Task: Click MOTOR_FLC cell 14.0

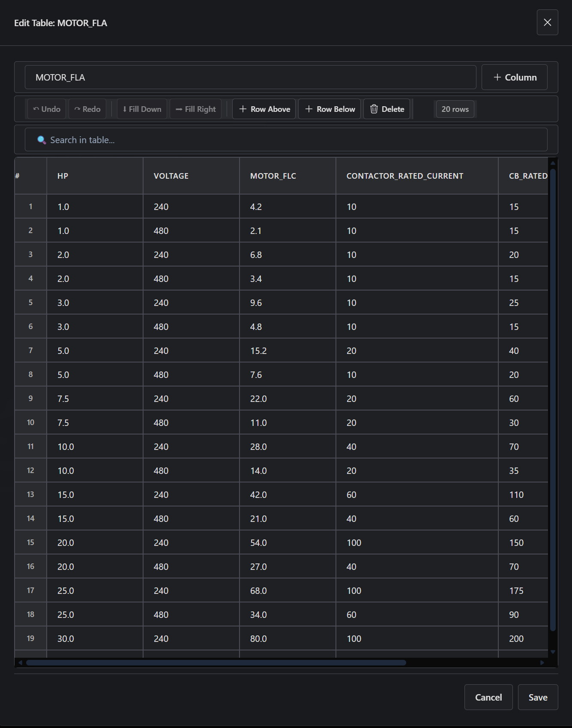Action: click(x=287, y=470)
